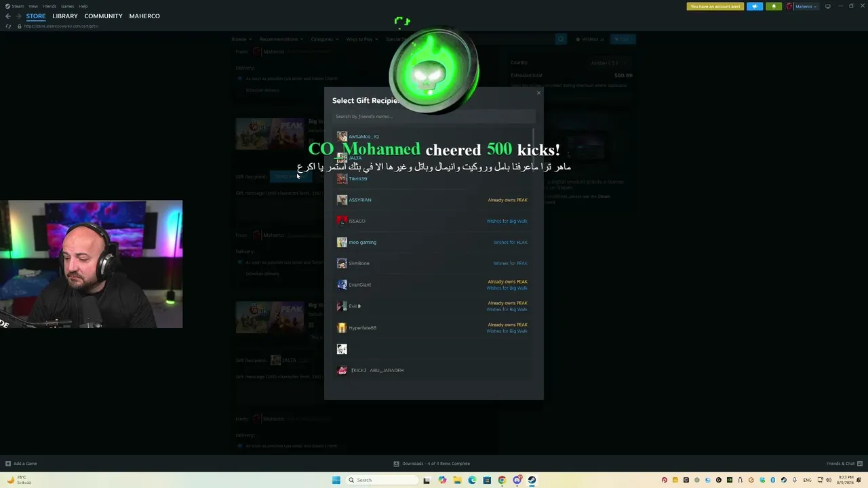This screenshot has height=488, width=868.
Task: Click the store URL address bar
Action: point(61,26)
